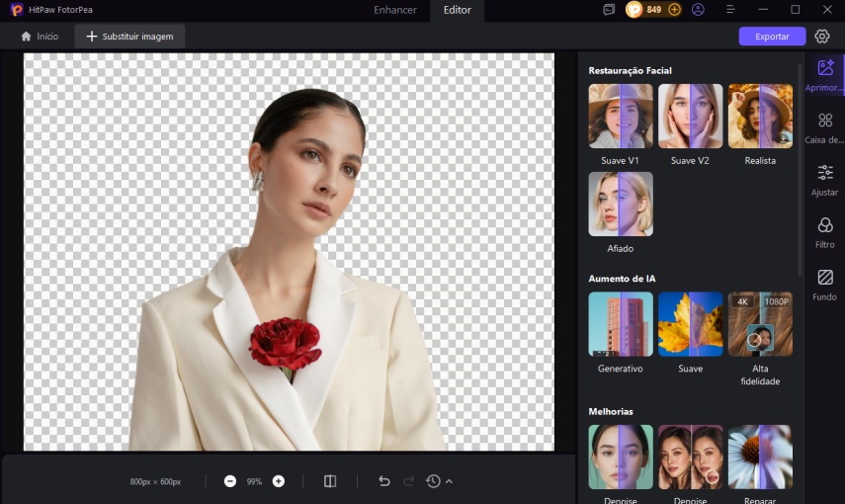845x504 pixels.
Task: Toggle the before/after compare view
Action: (x=330, y=481)
